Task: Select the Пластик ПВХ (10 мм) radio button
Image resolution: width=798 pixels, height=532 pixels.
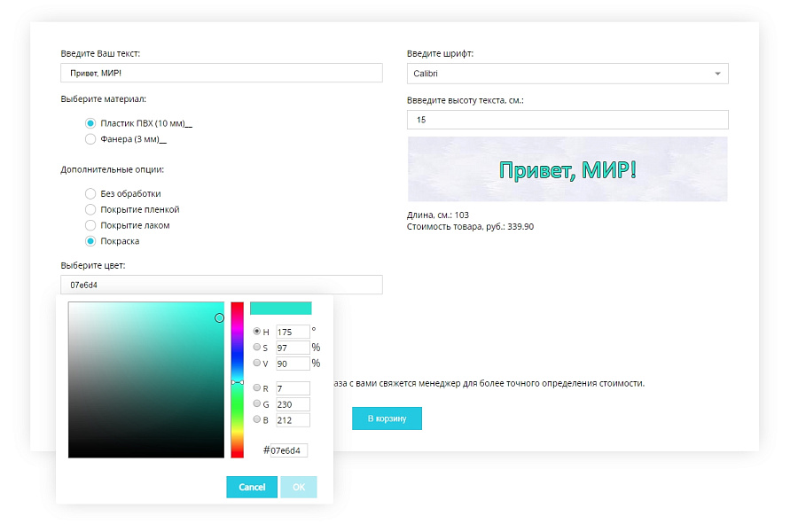Action: [90, 123]
